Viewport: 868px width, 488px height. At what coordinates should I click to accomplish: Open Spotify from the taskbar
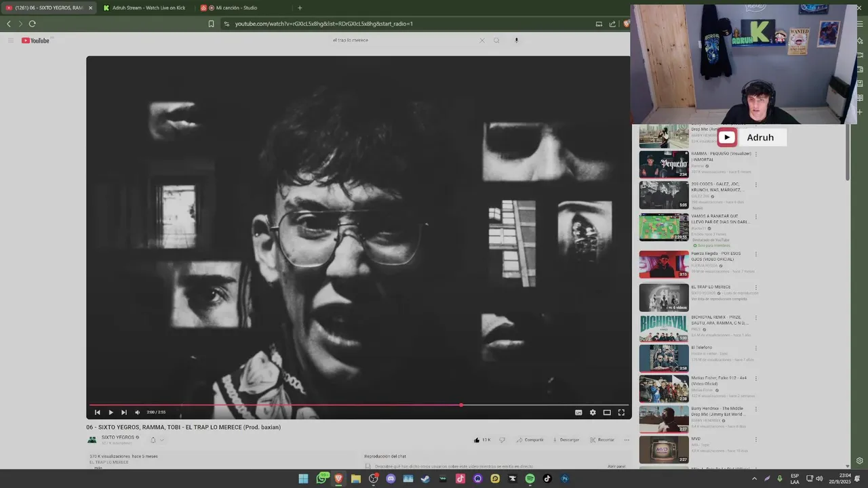click(530, 479)
